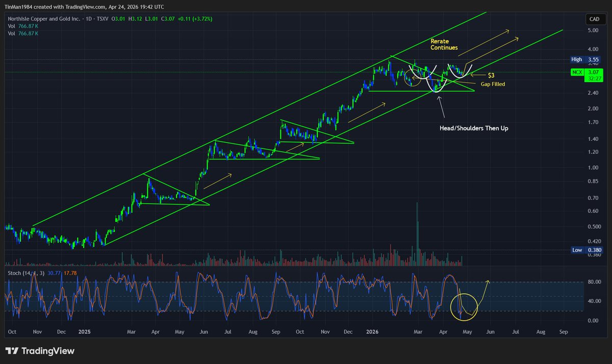
Task: Click the 1.70 price scale label
Action: pos(592,122)
